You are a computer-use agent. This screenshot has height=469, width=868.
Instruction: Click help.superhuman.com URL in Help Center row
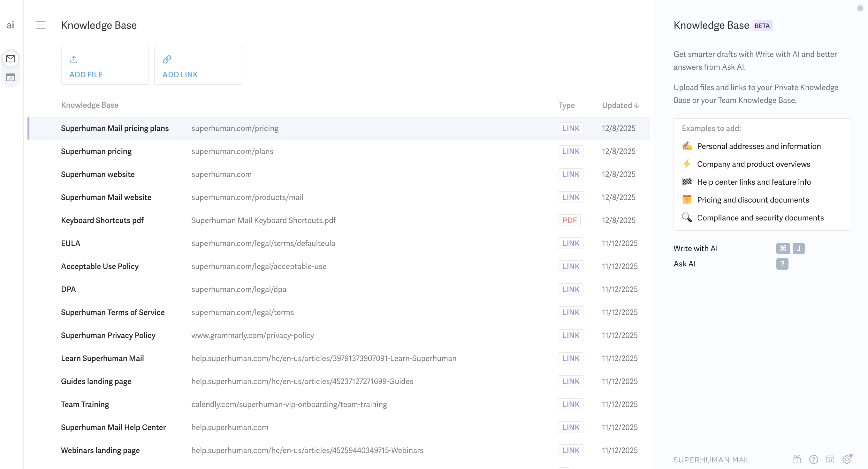(x=230, y=427)
